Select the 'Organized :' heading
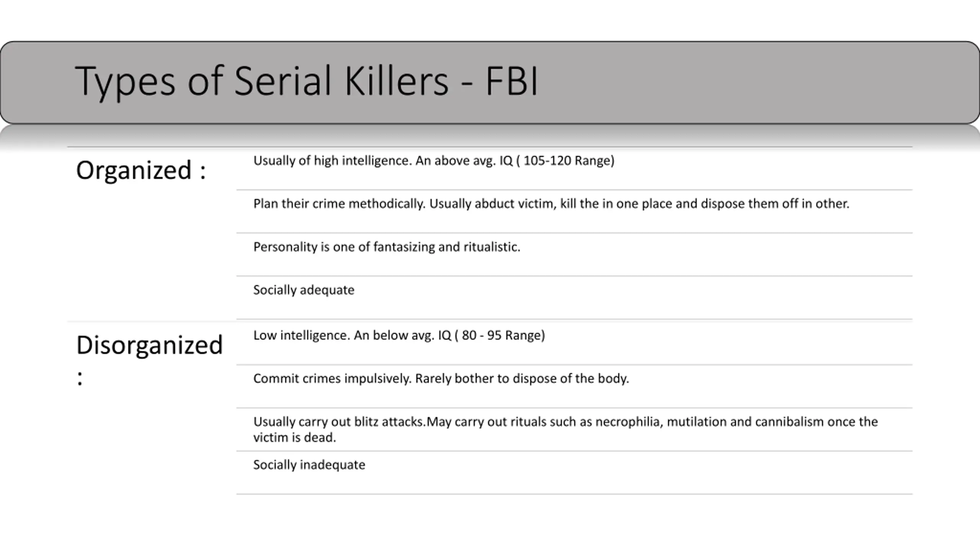The width and height of the screenshot is (980, 551). click(x=141, y=170)
